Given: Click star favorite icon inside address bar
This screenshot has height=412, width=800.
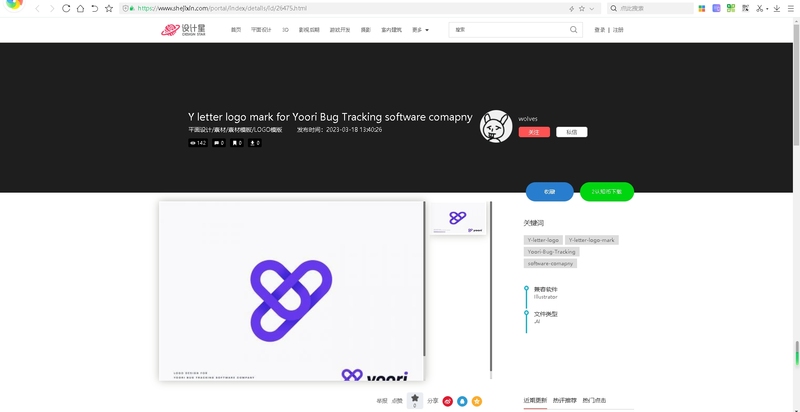Looking at the screenshot, I should [582, 9].
